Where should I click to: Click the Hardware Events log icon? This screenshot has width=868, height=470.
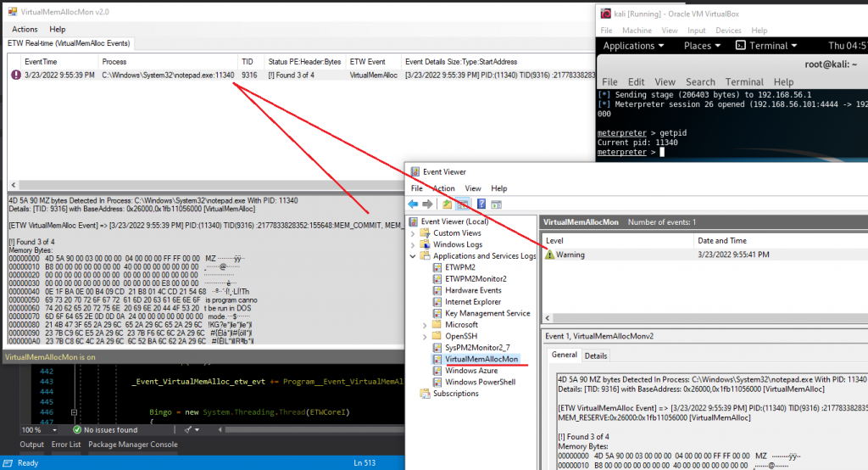click(437, 290)
